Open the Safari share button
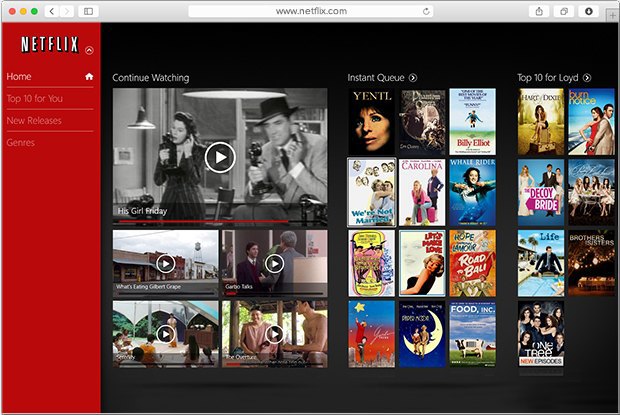This screenshot has height=415, width=620. coord(539,11)
